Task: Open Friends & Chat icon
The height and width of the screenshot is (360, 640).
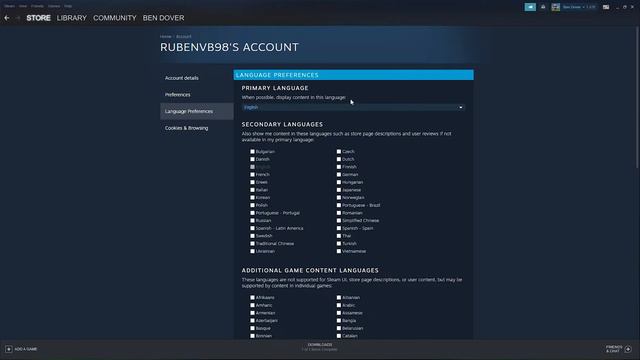Action: (628, 349)
